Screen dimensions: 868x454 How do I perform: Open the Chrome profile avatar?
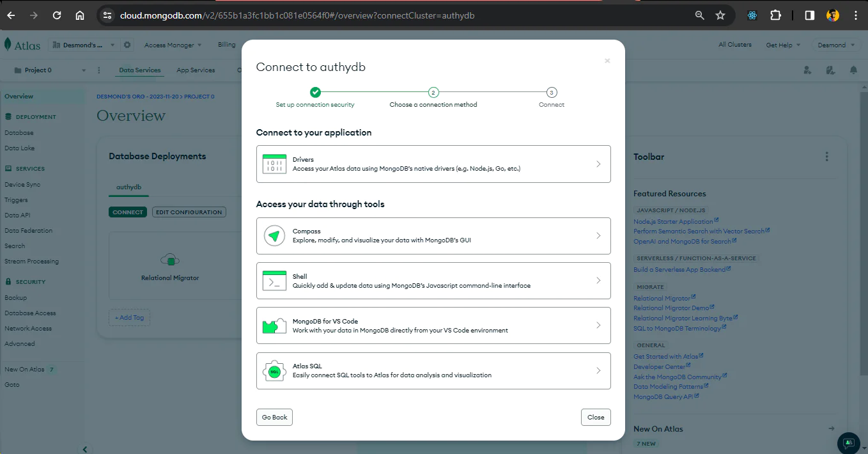pos(832,15)
